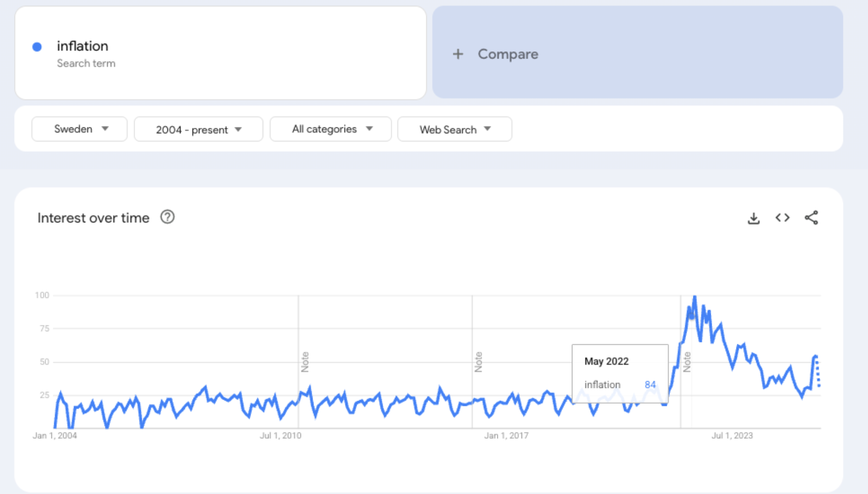Open the Sweden region dropdown
The image size is (868, 494).
80,129
